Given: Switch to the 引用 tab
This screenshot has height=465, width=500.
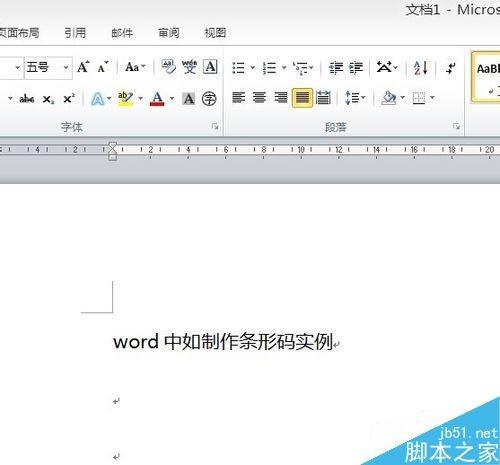Looking at the screenshot, I should [x=75, y=33].
